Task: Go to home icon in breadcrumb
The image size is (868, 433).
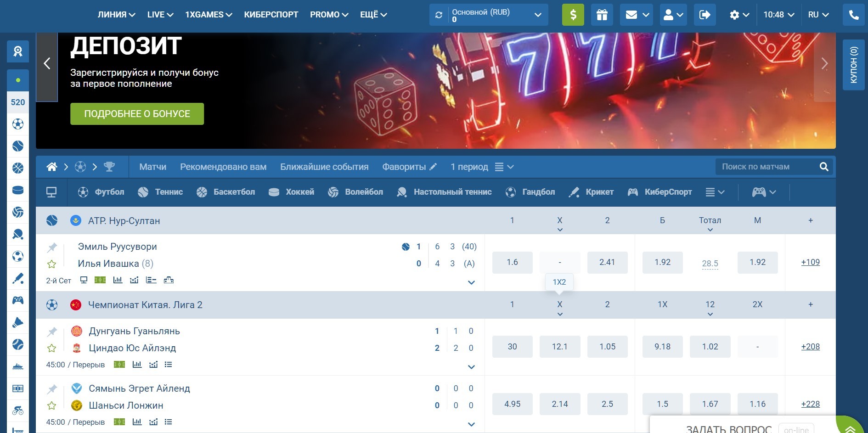Action: click(52, 167)
